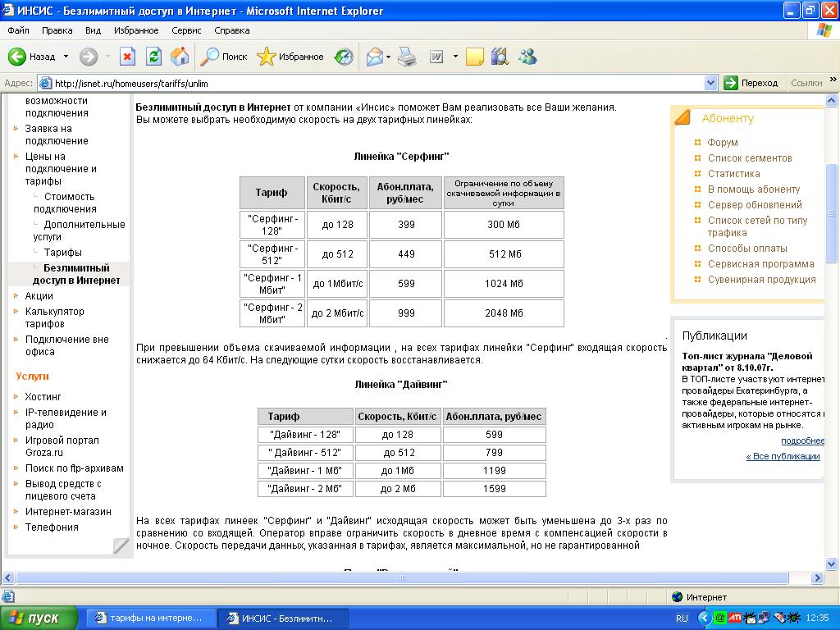Image resolution: width=840 pixels, height=630 pixels.
Task: Open the Хостинг service link
Action: pos(43,397)
